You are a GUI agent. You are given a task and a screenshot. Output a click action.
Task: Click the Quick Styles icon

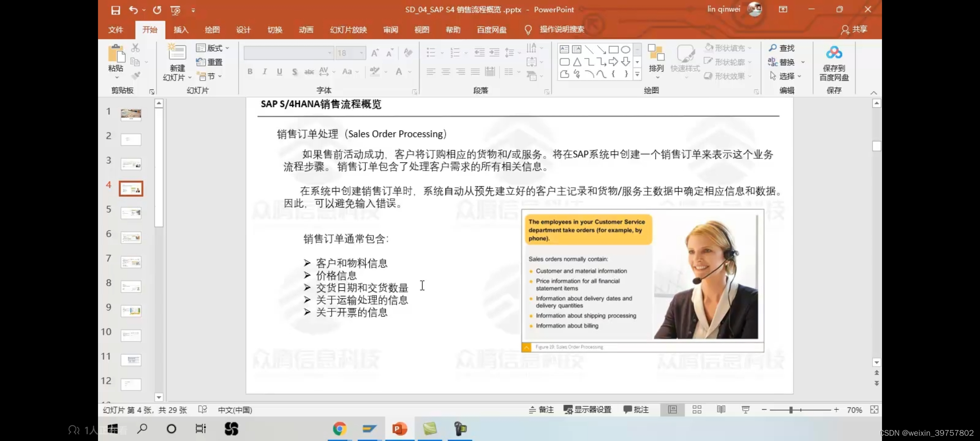[686, 53]
